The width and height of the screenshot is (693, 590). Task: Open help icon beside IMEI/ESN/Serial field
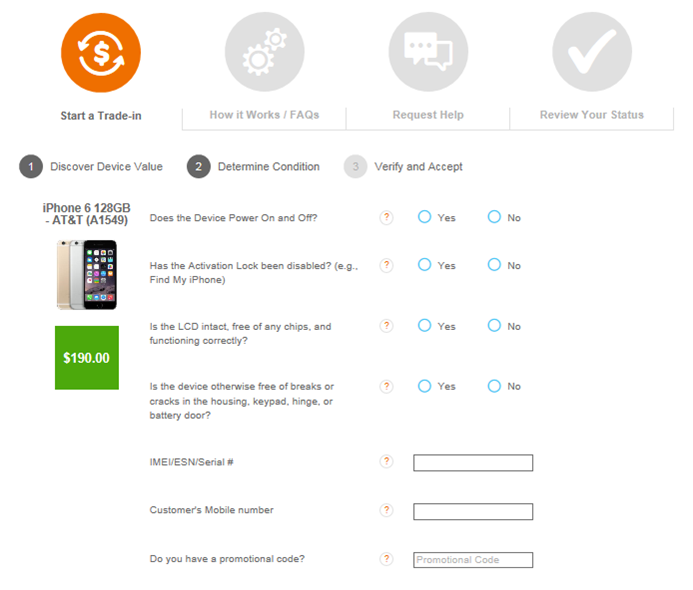tap(386, 462)
